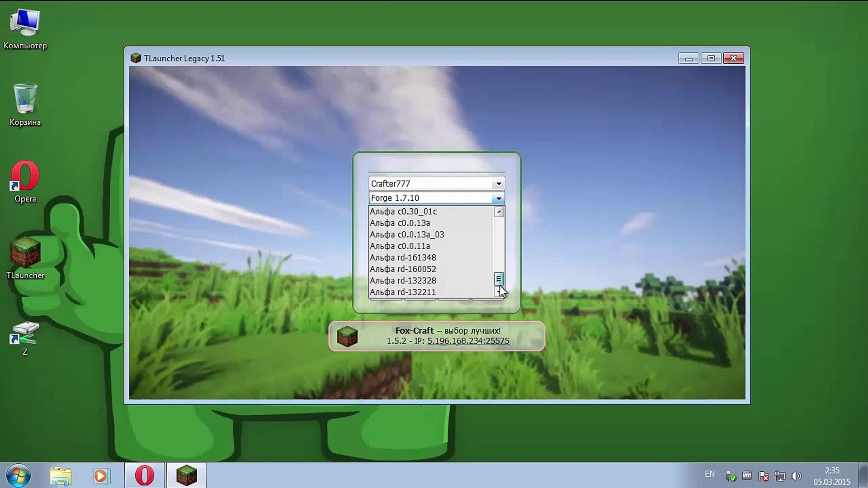868x488 pixels.
Task: Switch EN keyboard language indicator
Action: [709, 474]
